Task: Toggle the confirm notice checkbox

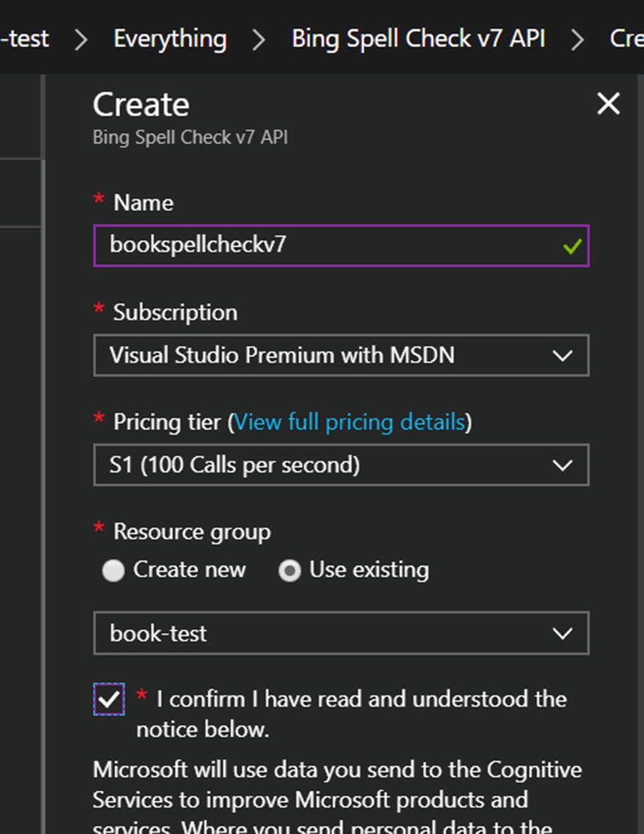Action: click(x=109, y=700)
